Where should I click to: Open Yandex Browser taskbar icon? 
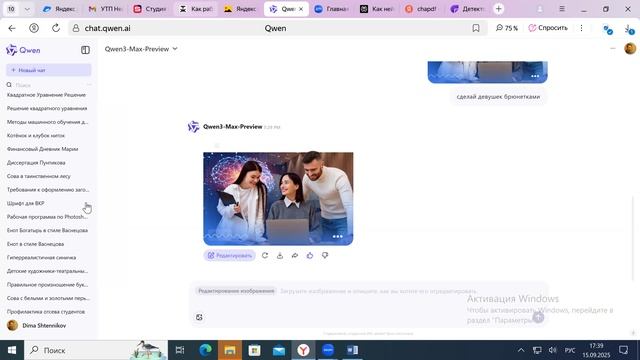coord(303,350)
